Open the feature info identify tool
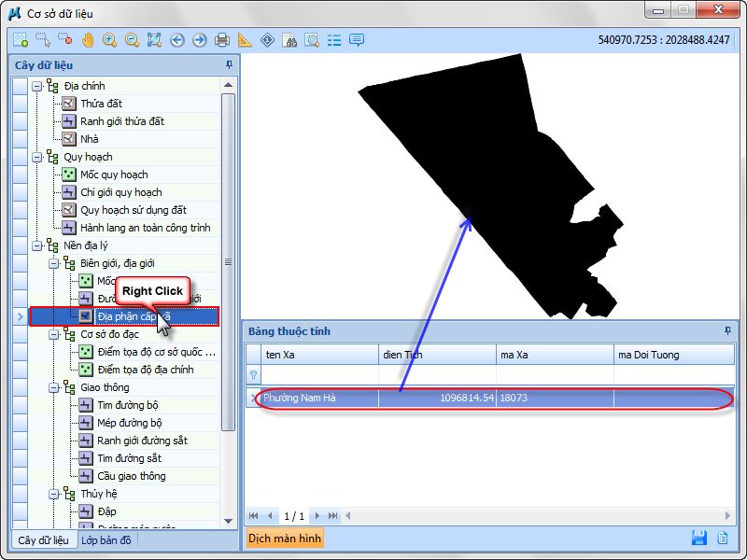This screenshot has width=747, height=560. click(x=268, y=40)
